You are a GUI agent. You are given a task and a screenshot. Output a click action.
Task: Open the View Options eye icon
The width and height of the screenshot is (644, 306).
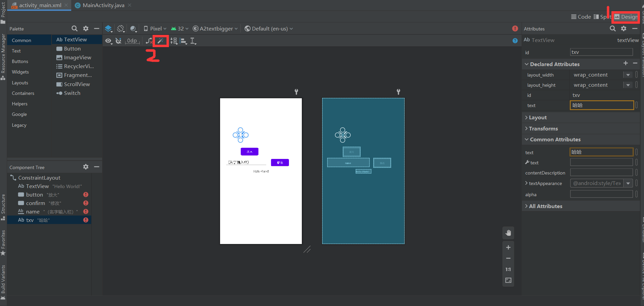109,41
